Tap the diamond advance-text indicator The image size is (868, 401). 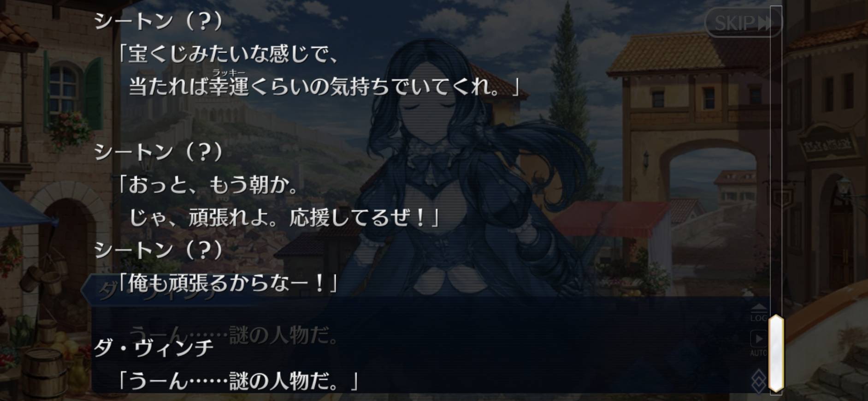(759, 381)
